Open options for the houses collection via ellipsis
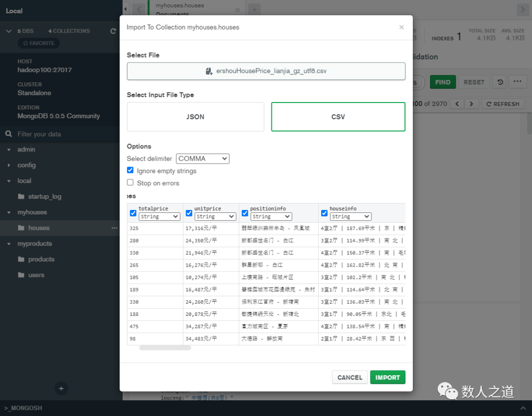This screenshot has width=532, height=416. coord(114,228)
